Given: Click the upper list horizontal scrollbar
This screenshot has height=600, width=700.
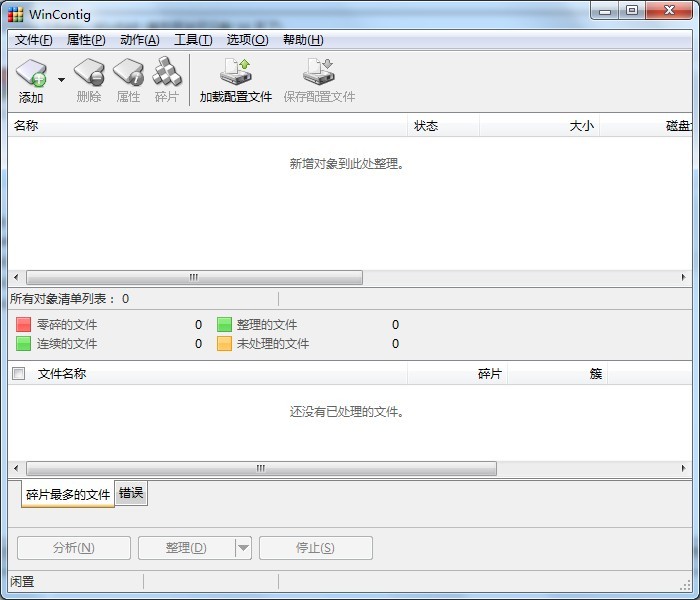Looking at the screenshot, I should tap(194, 278).
